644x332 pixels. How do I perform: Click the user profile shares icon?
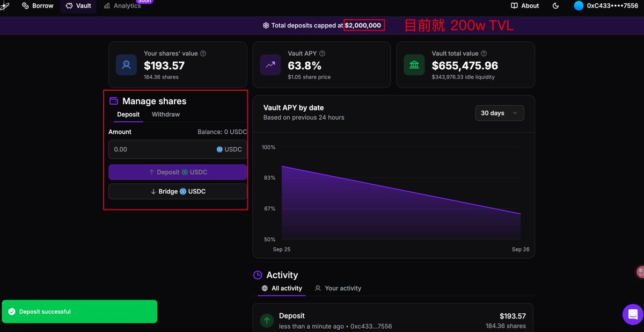point(126,65)
